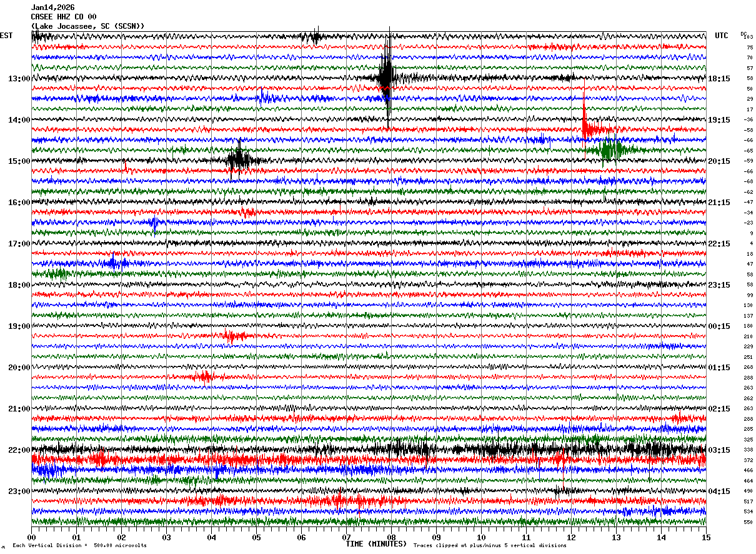The width and height of the screenshot is (756, 554).
Task: Select the 08 minute axis tick label
Action: [391, 537]
